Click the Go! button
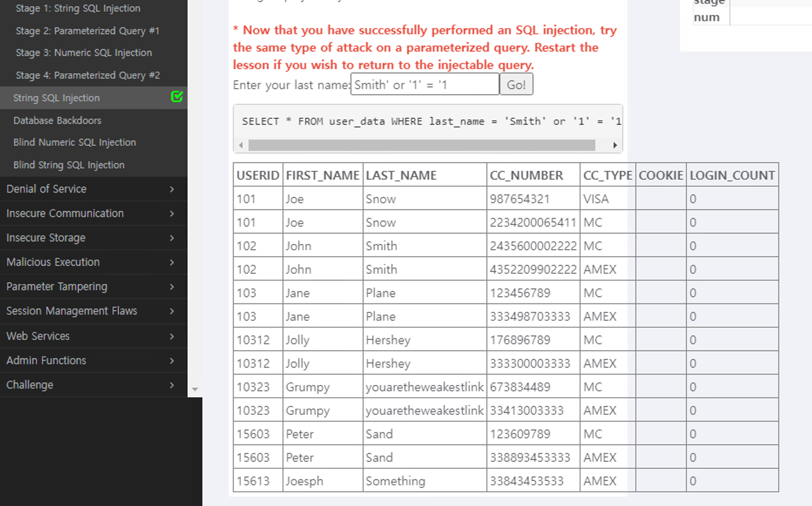Viewport: 812px width, 506px height. (x=516, y=84)
